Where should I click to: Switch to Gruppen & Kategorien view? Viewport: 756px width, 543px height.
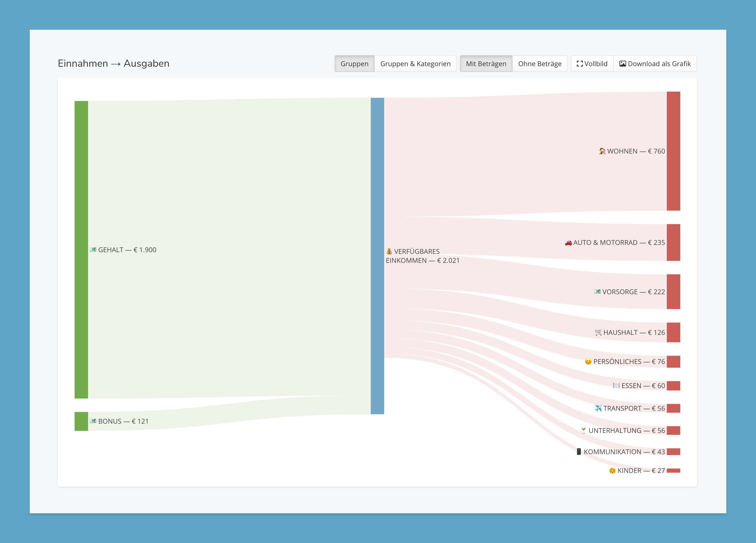[415, 64]
